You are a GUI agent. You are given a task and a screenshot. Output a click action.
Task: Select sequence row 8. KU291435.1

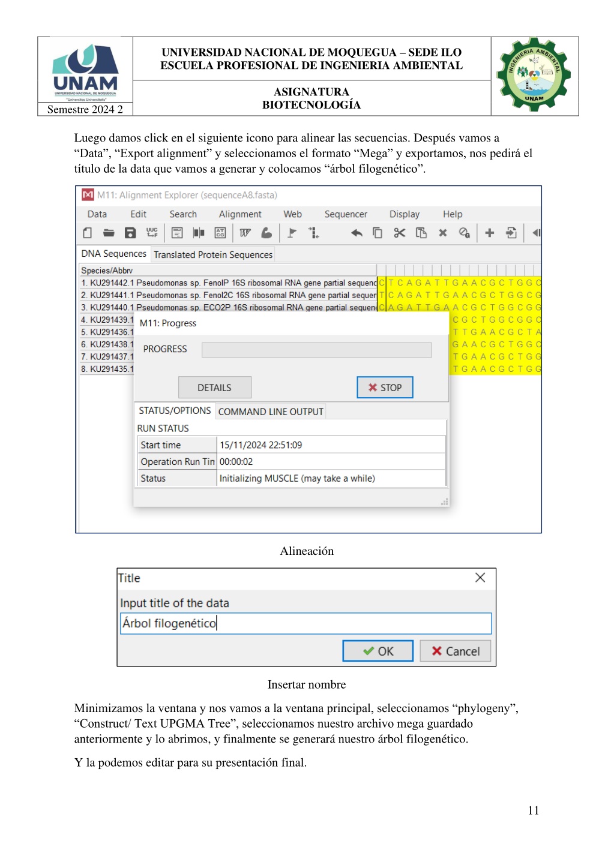click(107, 369)
